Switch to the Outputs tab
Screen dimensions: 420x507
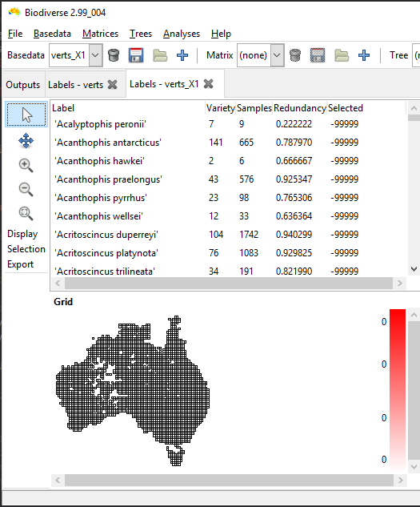(x=23, y=85)
